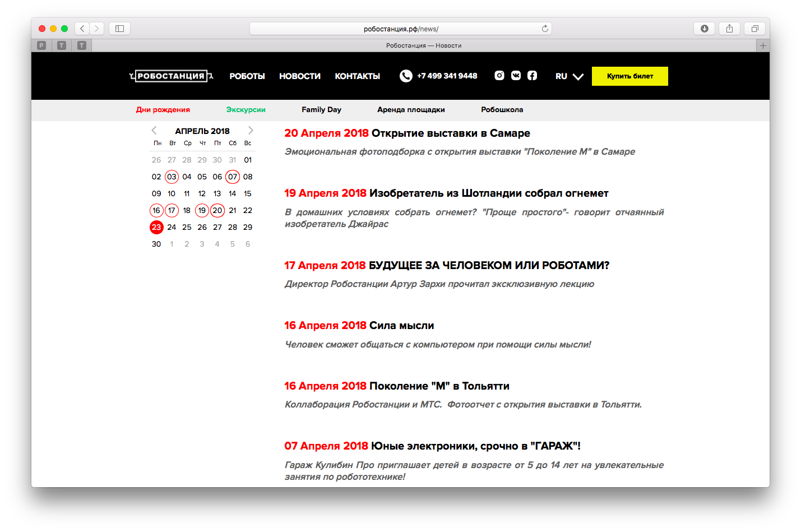Select circled day 19 in the calendar

coord(202,210)
